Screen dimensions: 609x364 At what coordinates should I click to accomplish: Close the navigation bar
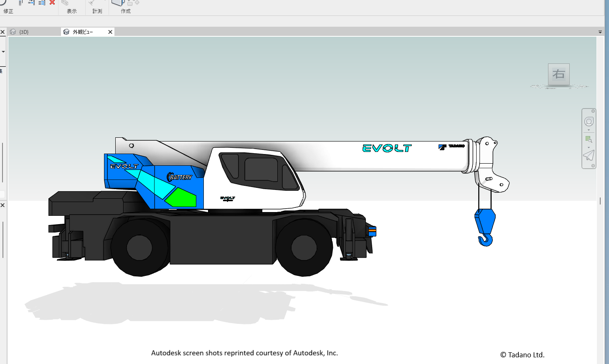(x=593, y=111)
